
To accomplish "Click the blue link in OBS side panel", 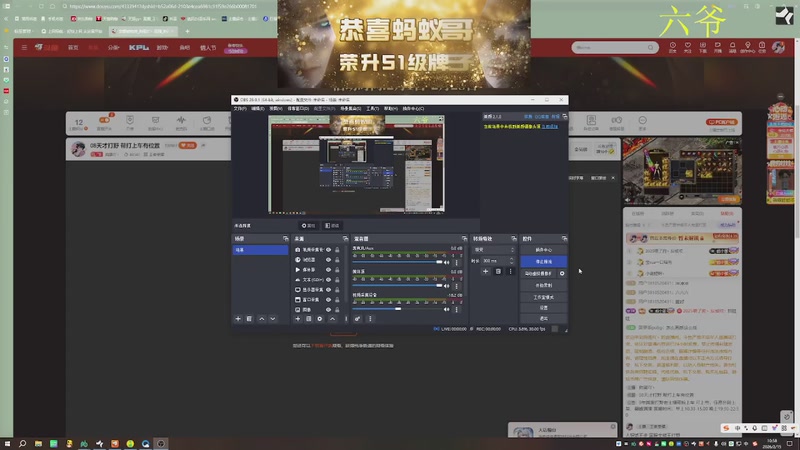I will pos(549,127).
